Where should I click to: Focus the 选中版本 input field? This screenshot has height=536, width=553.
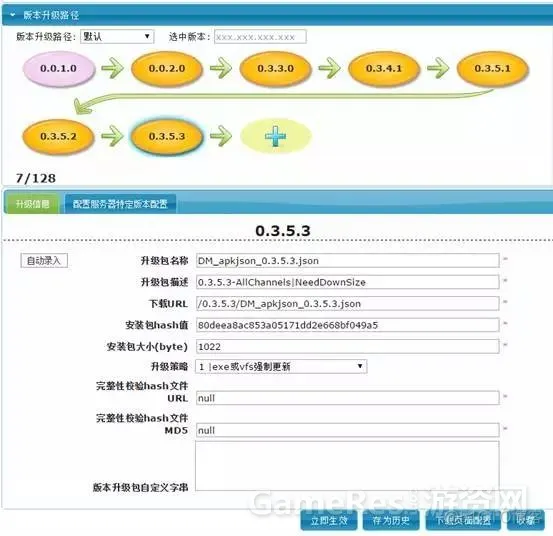tap(260, 37)
